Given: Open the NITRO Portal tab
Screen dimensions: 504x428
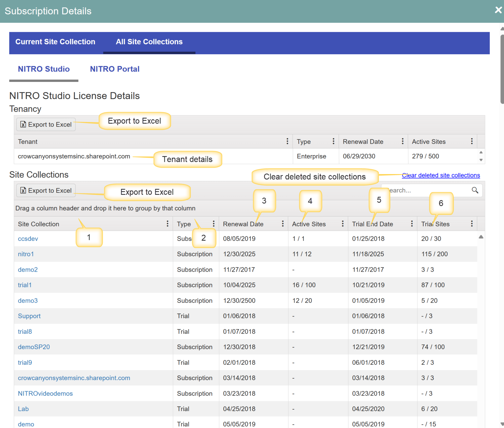Looking at the screenshot, I should 115,69.
